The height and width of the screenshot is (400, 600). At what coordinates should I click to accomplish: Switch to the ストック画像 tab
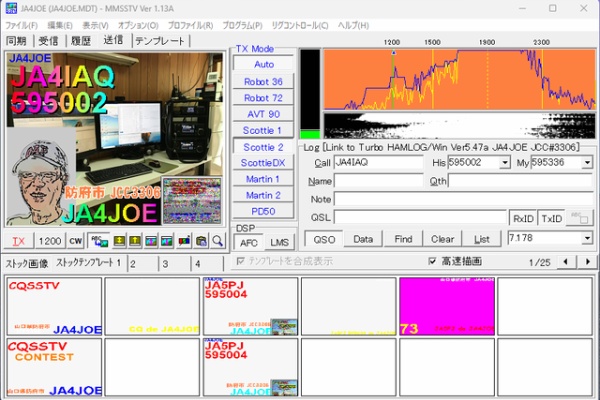coord(27,263)
